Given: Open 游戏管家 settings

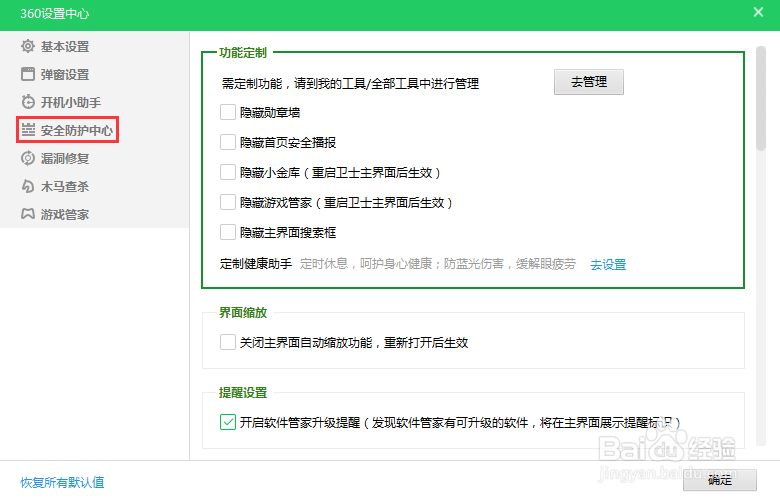Looking at the screenshot, I should [65, 214].
